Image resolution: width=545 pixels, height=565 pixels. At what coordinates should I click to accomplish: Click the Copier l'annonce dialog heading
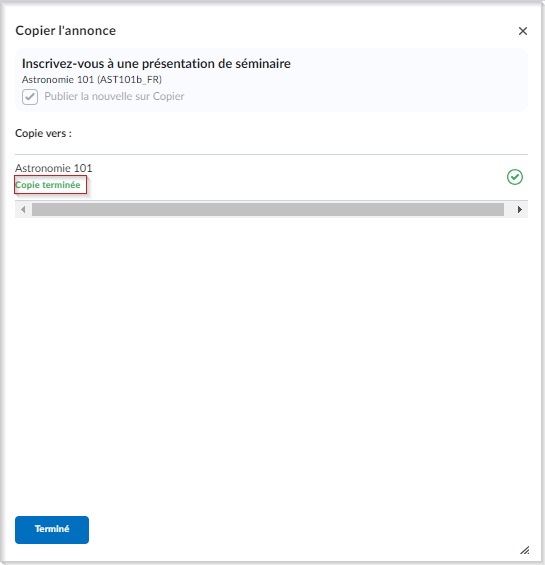tap(66, 31)
